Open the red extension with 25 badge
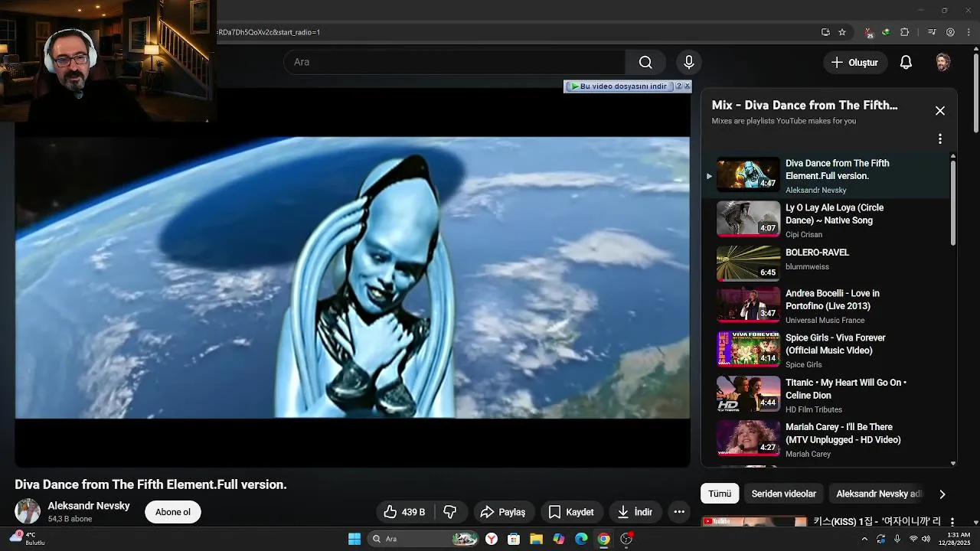This screenshot has width=980, height=551. pos(868,33)
